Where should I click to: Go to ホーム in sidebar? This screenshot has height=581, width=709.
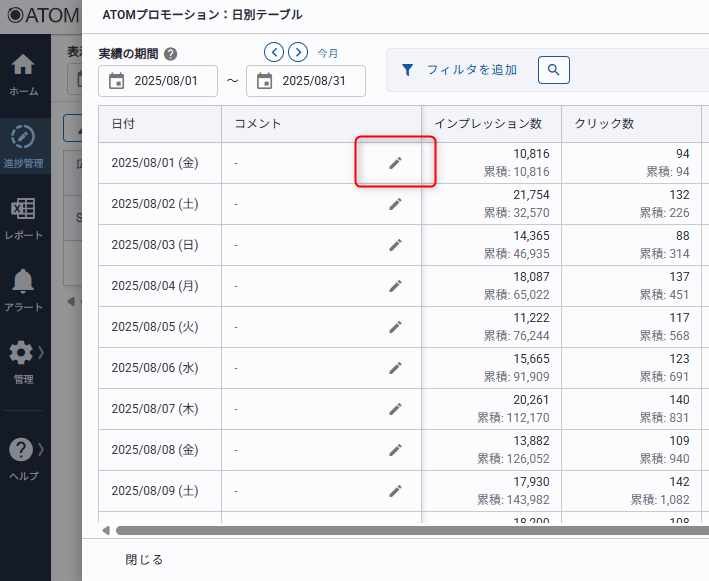click(x=23, y=75)
